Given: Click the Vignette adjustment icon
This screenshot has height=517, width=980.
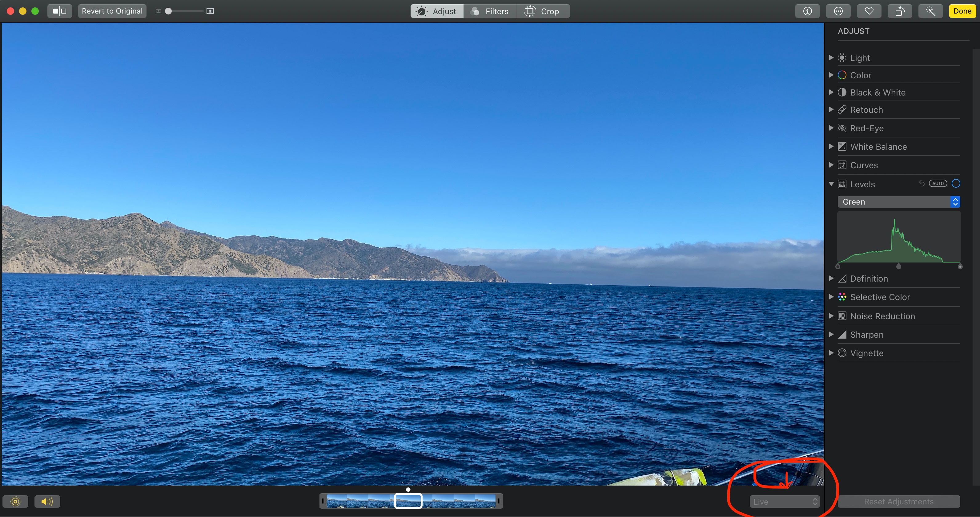Looking at the screenshot, I should (x=841, y=353).
